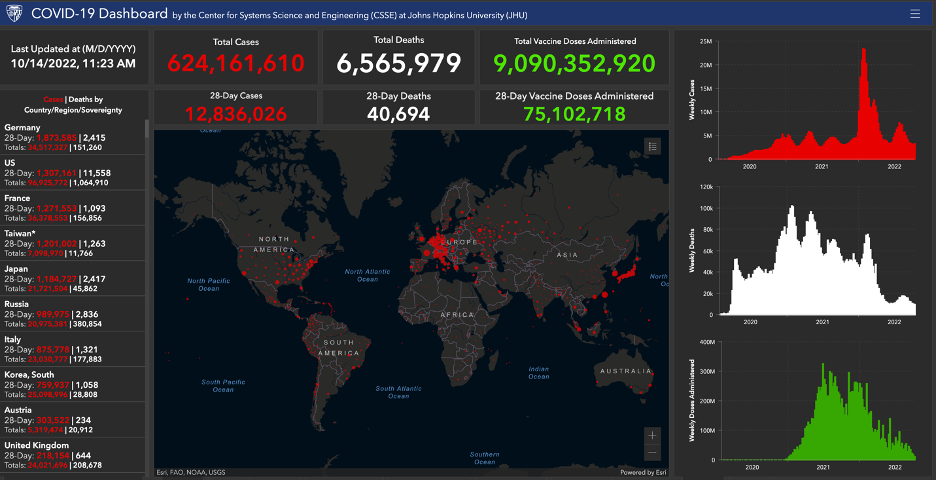Click the ASIA label on the map
This screenshot has height=480, width=936.
point(567,255)
